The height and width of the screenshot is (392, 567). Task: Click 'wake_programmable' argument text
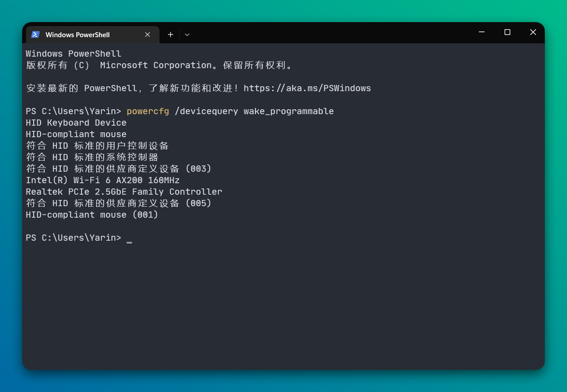[289, 111]
